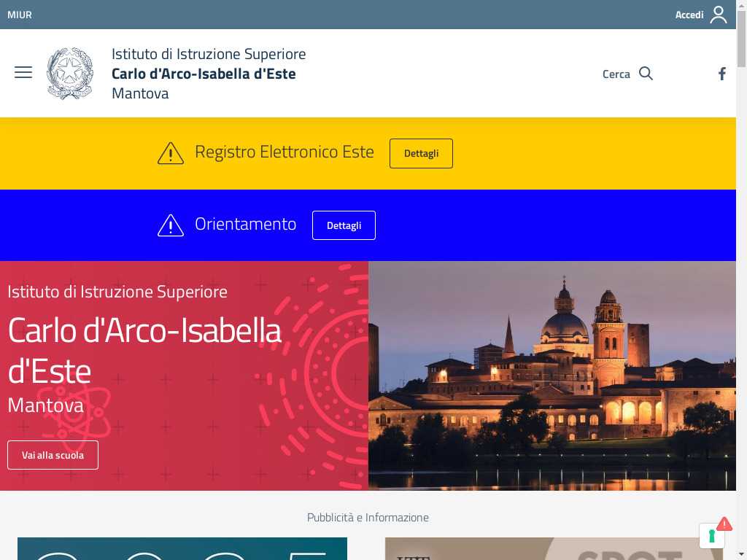Open the search magnifier icon
The image size is (747, 560).
[x=646, y=74]
